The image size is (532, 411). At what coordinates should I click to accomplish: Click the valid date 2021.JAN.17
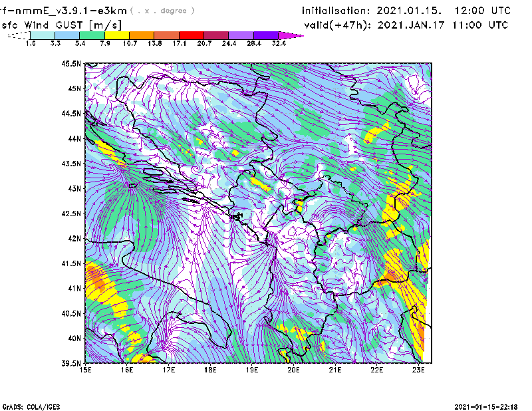click(411, 25)
